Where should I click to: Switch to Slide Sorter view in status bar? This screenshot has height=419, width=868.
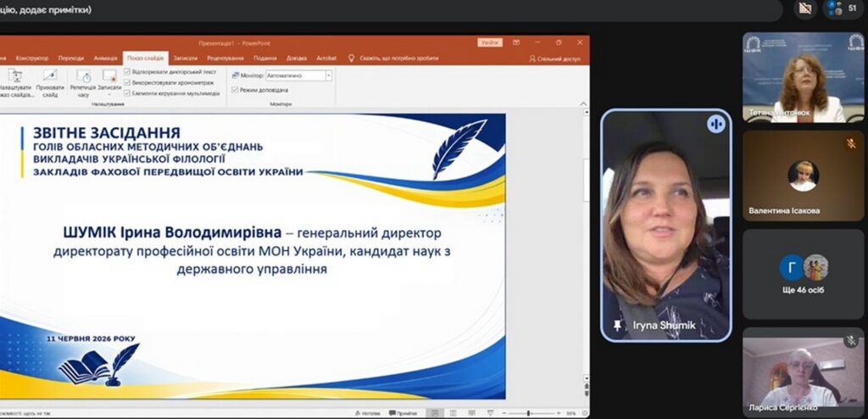(x=453, y=413)
